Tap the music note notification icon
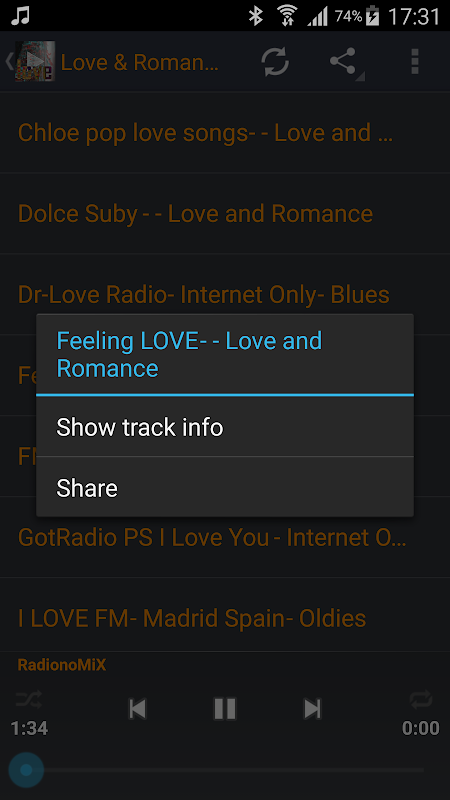 21,16
